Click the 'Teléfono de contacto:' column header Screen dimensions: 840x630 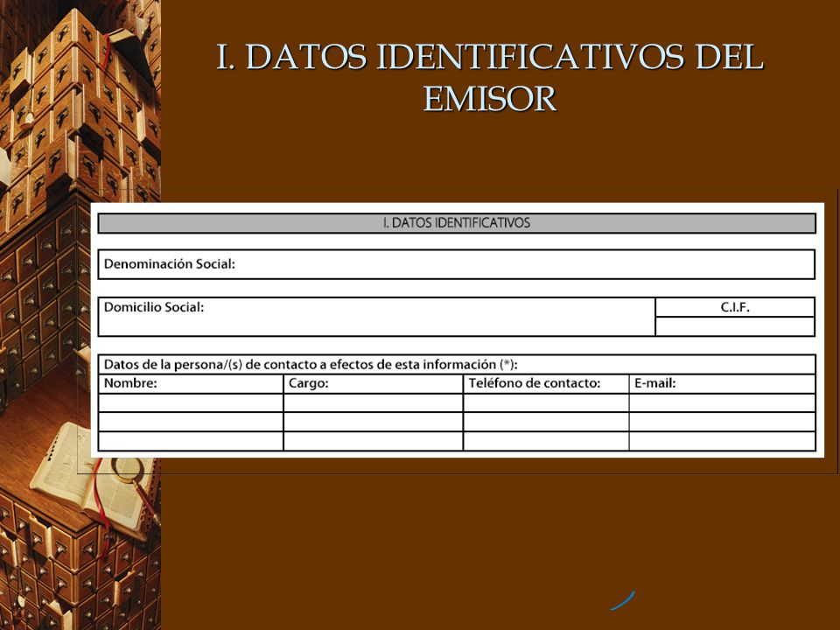546,383
